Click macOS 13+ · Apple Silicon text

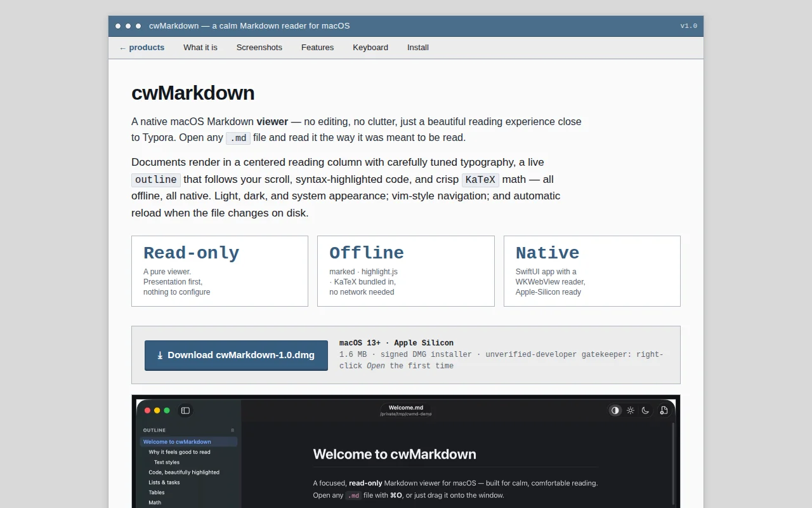pos(396,343)
